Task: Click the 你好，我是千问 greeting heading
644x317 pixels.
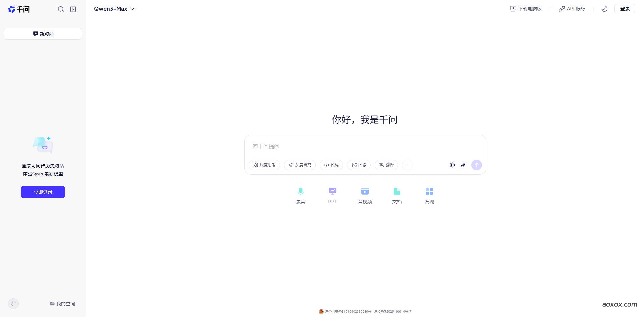Action: point(365,120)
